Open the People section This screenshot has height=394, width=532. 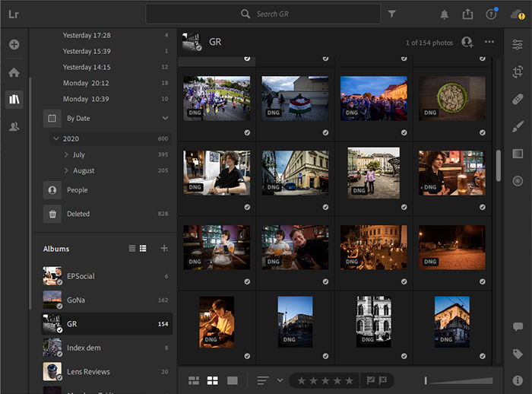77,190
